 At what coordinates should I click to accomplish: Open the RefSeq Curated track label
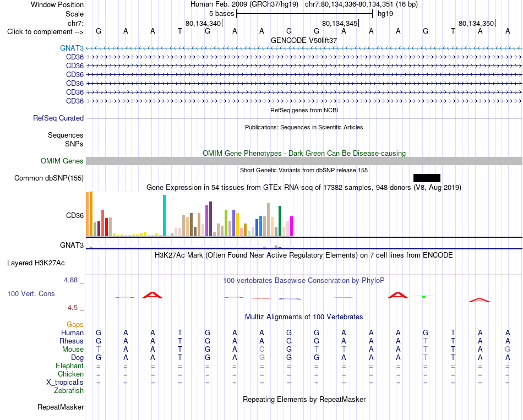coord(58,118)
